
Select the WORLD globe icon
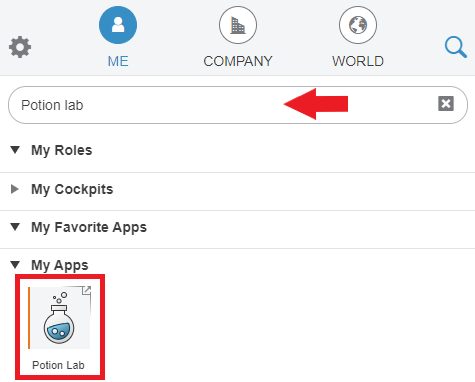click(x=358, y=25)
